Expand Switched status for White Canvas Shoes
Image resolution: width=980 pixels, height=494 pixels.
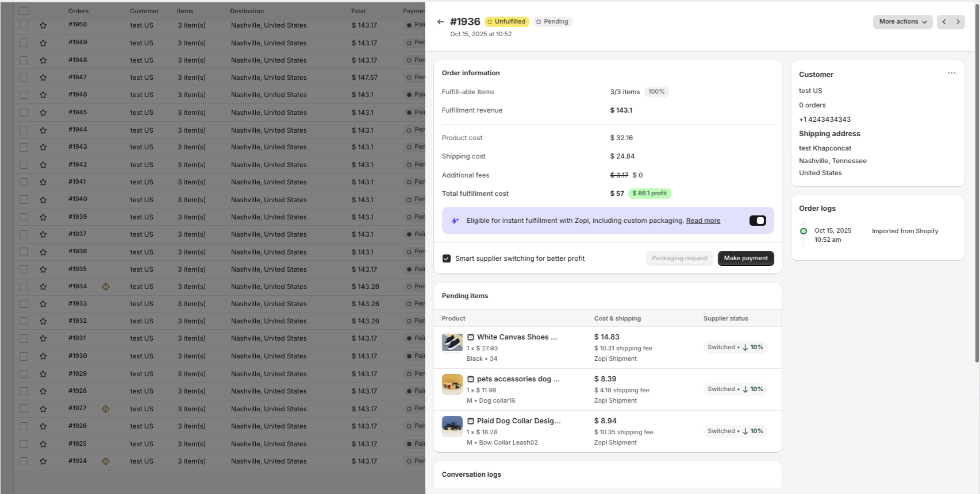click(735, 348)
